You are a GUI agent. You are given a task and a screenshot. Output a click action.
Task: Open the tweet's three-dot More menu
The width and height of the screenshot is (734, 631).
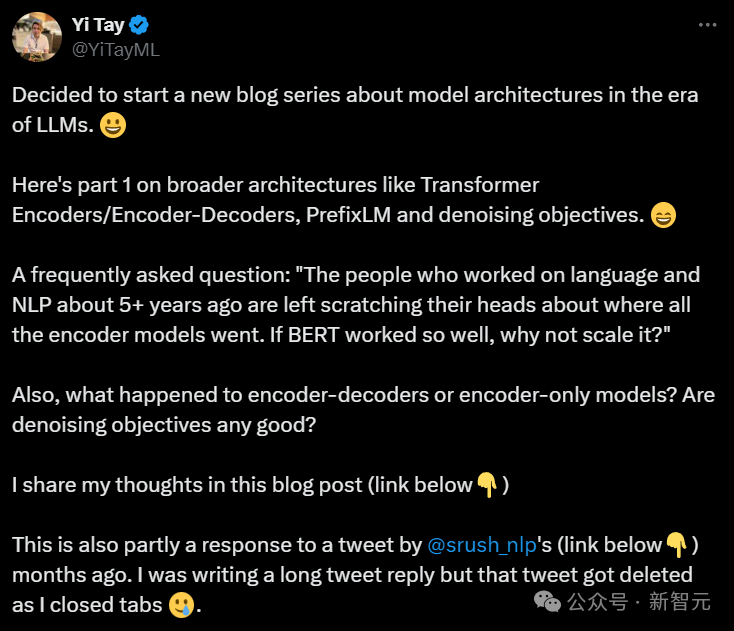[x=706, y=26]
